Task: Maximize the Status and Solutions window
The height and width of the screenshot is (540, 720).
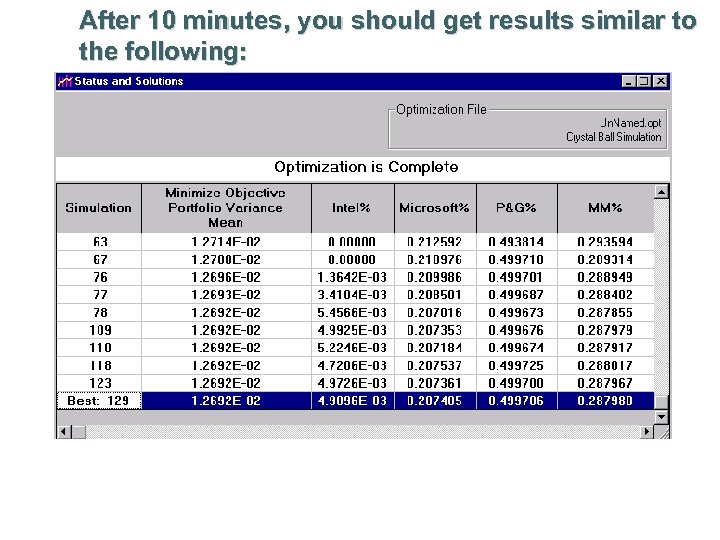Action: click(x=644, y=81)
